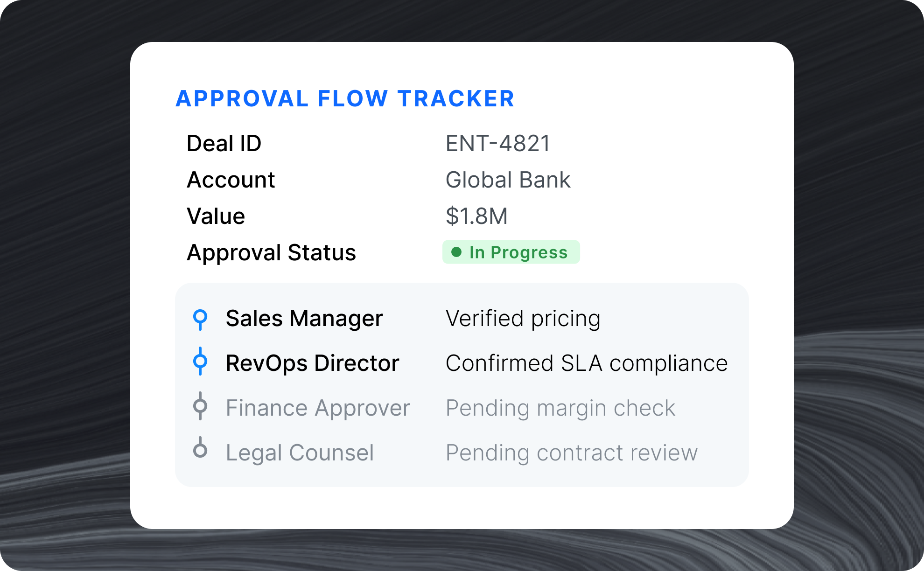Click the Deal ID label
The width and height of the screenshot is (924, 571).
pos(224,143)
